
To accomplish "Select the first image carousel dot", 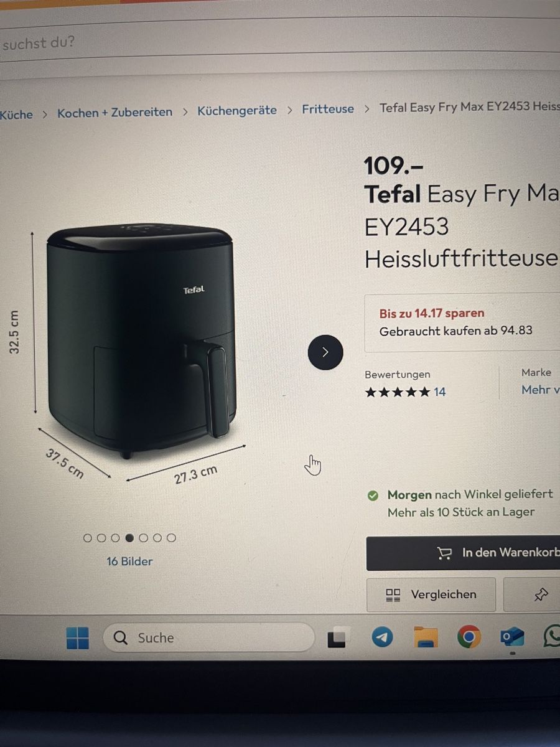I will click(x=88, y=538).
